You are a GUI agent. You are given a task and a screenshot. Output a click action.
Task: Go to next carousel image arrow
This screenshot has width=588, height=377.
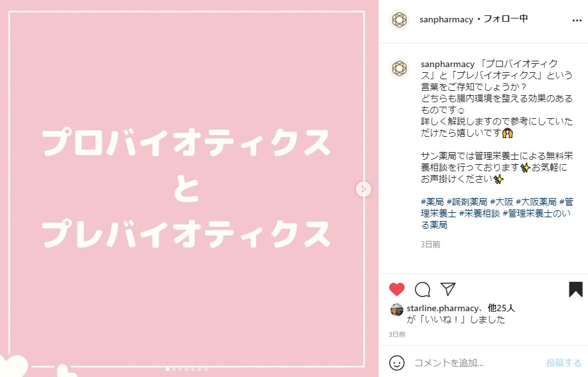click(x=364, y=189)
